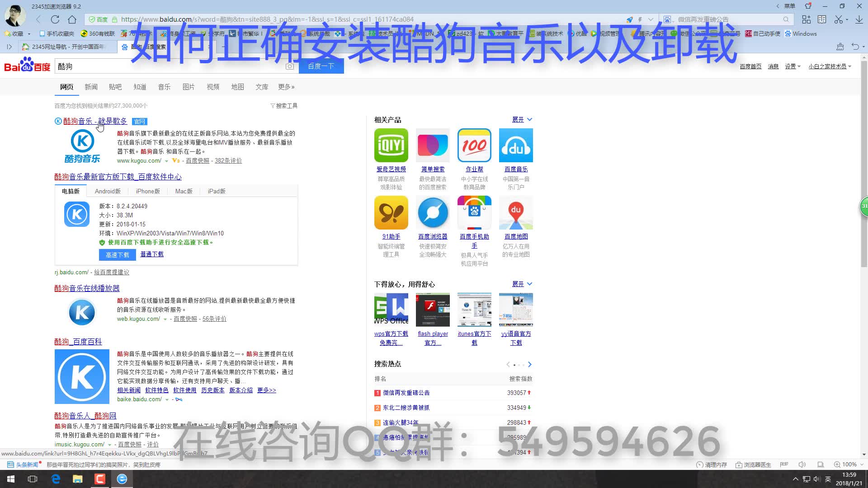Open the web.kugou.com result dropdown arrow
Image resolution: width=868 pixels, height=488 pixels.
165,319
